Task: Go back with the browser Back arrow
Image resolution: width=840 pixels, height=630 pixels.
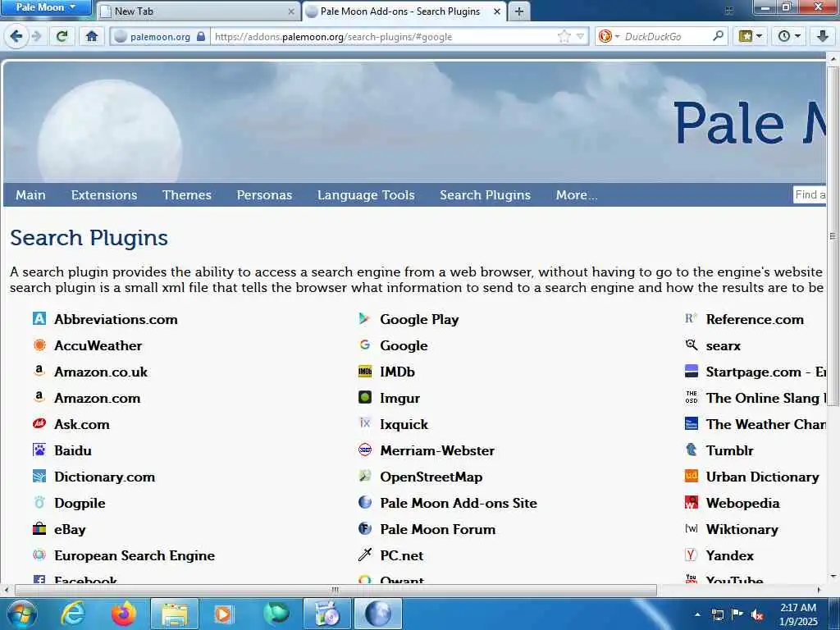Action: 16,36
